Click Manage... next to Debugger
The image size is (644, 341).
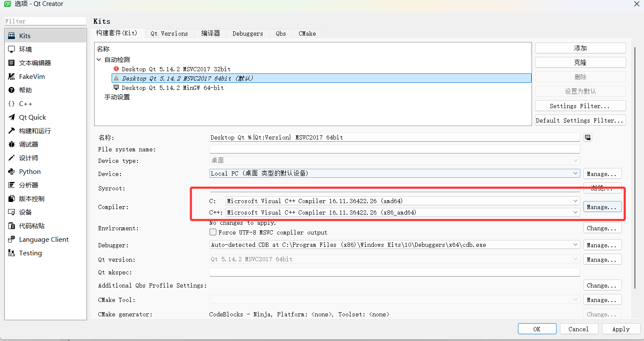tap(602, 245)
